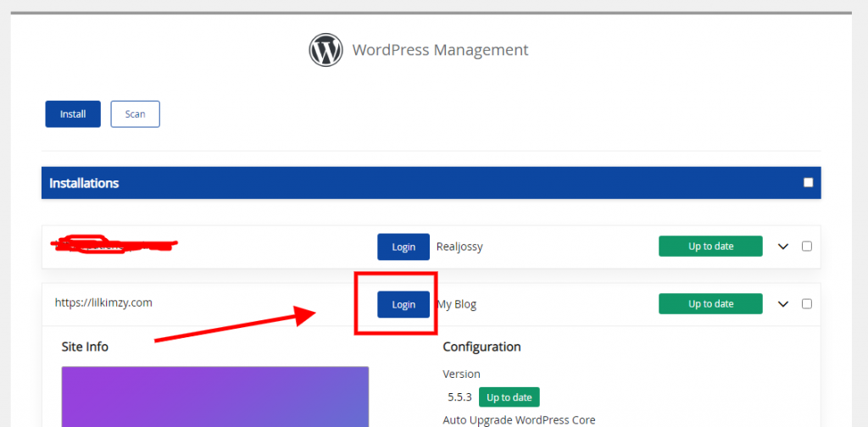Click the Up to date button for Realjossy
Screen dimensions: 868x427
(x=710, y=247)
